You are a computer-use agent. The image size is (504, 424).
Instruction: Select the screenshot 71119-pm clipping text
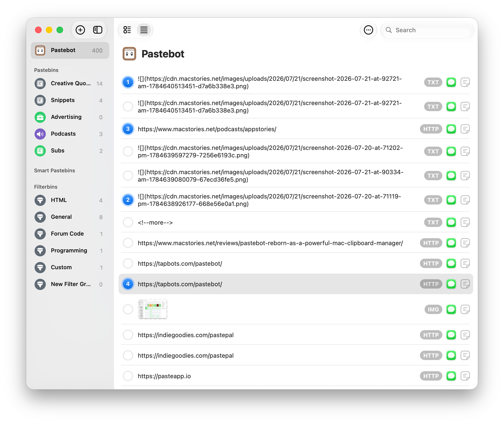[x=269, y=200]
